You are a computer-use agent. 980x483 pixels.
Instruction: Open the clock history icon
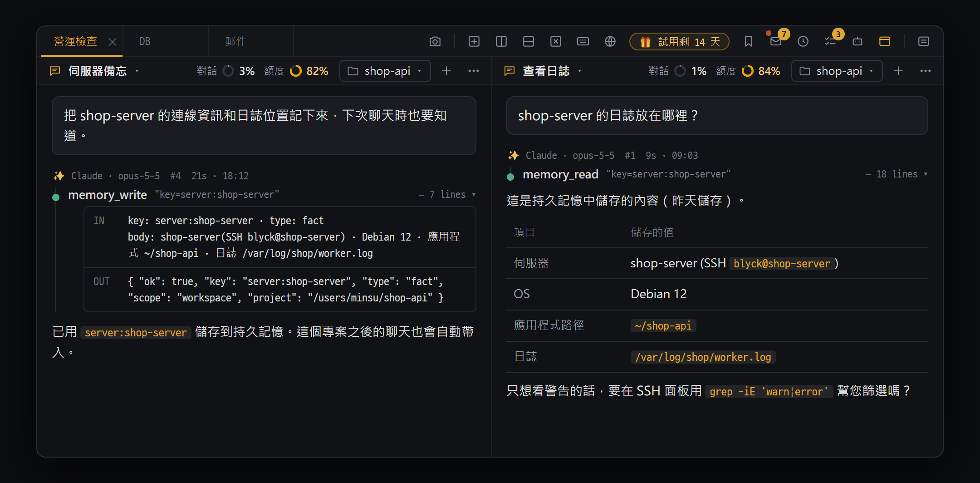point(803,42)
